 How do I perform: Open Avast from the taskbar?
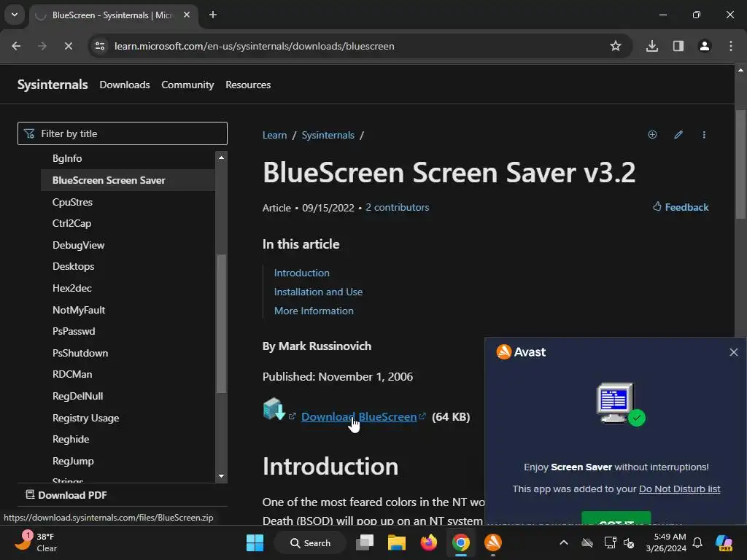click(x=493, y=542)
